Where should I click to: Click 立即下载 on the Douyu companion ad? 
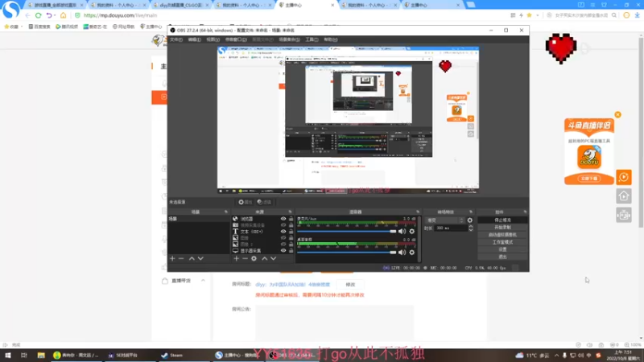coord(589,179)
